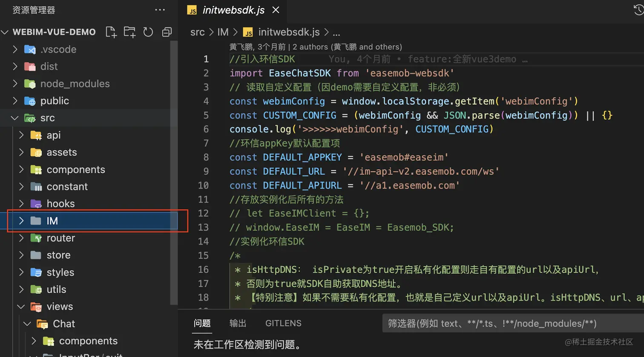Screen dimensions: 644x357
Task: Click the 资源管理器 explorer title
Action: [x=34, y=10]
